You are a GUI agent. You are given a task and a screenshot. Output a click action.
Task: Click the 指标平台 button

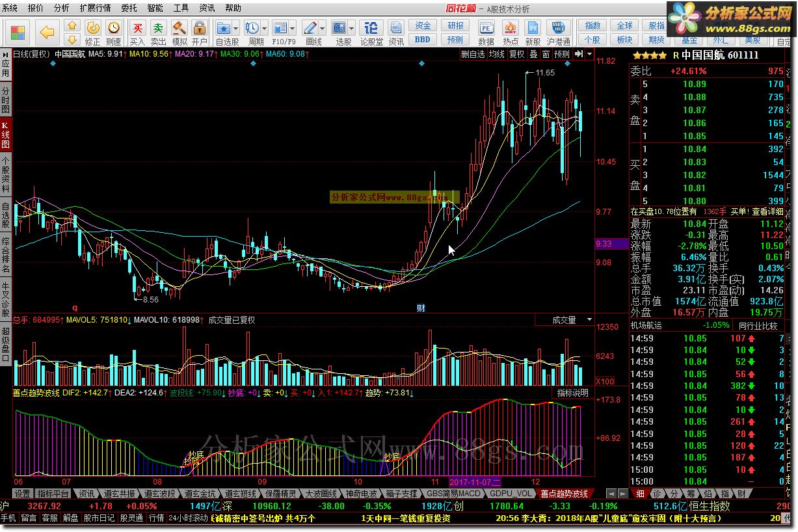point(53,494)
